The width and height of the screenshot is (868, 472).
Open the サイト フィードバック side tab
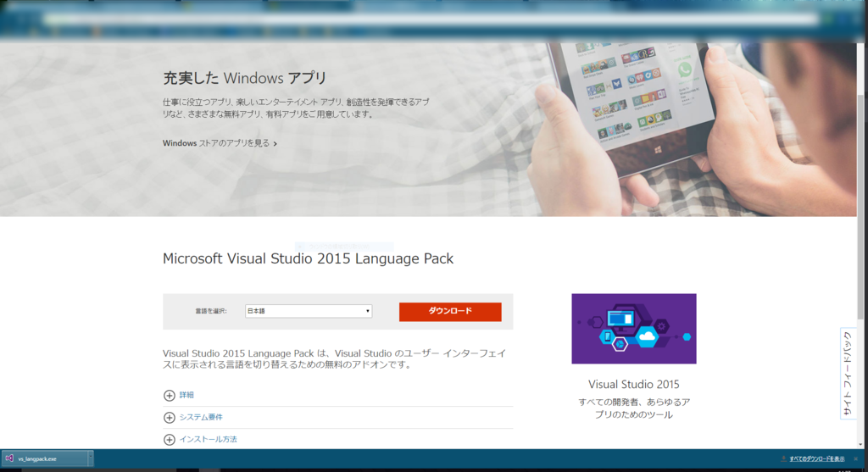click(848, 374)
